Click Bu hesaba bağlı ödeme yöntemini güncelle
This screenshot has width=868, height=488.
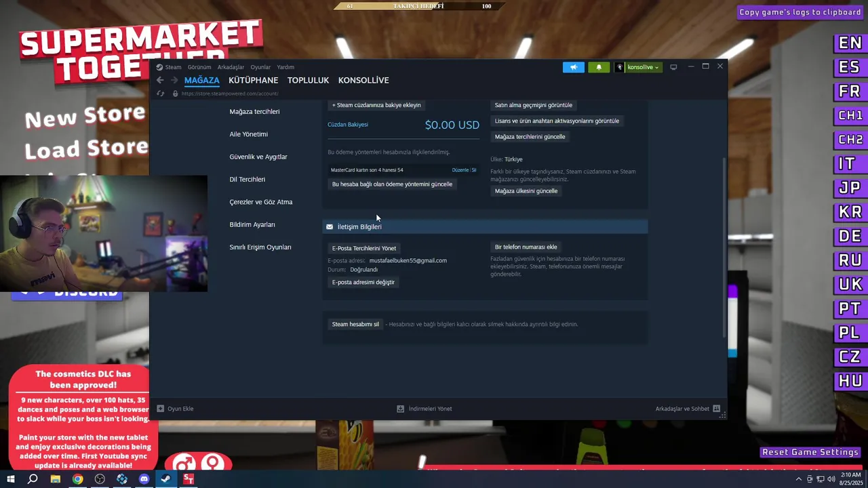tap(392, 184)
